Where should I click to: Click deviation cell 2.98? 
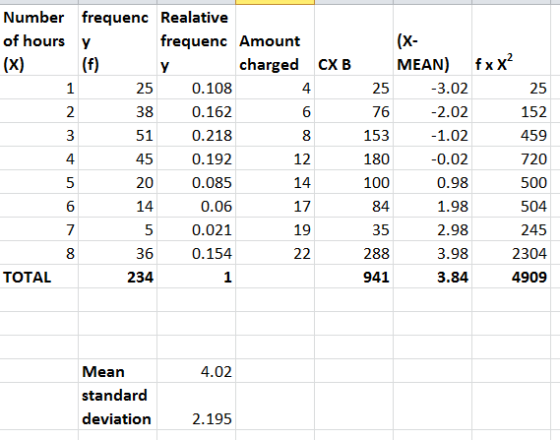point(432,230)
